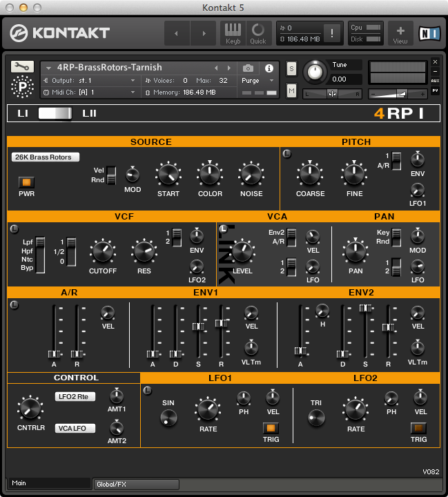Click the Pitch COARSE knob

click(310, 175)
